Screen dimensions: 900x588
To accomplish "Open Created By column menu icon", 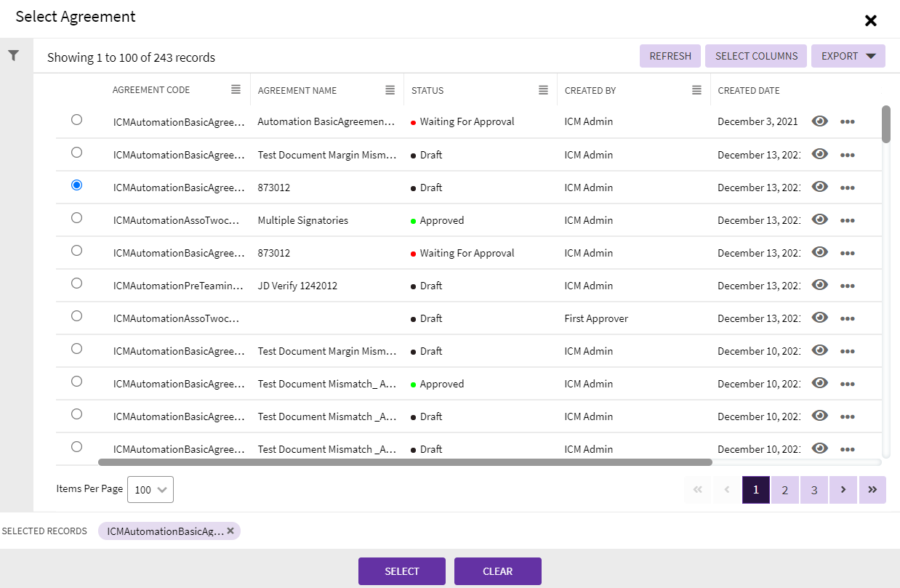I will tap(696, 90).
